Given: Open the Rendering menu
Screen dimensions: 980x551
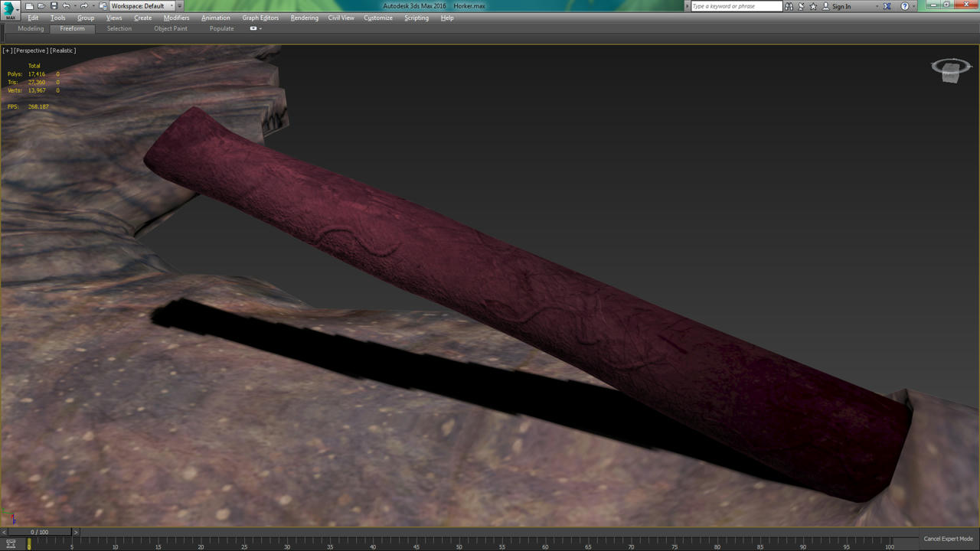Looking at the screenshot, I should pyautogui.click(x=305, y=18).
